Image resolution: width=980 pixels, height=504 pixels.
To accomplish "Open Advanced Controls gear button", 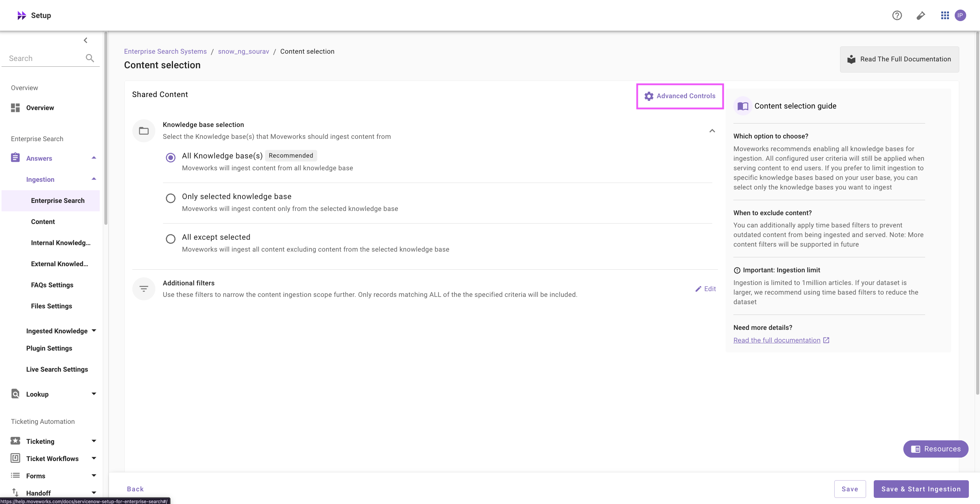I will [680, 96].
